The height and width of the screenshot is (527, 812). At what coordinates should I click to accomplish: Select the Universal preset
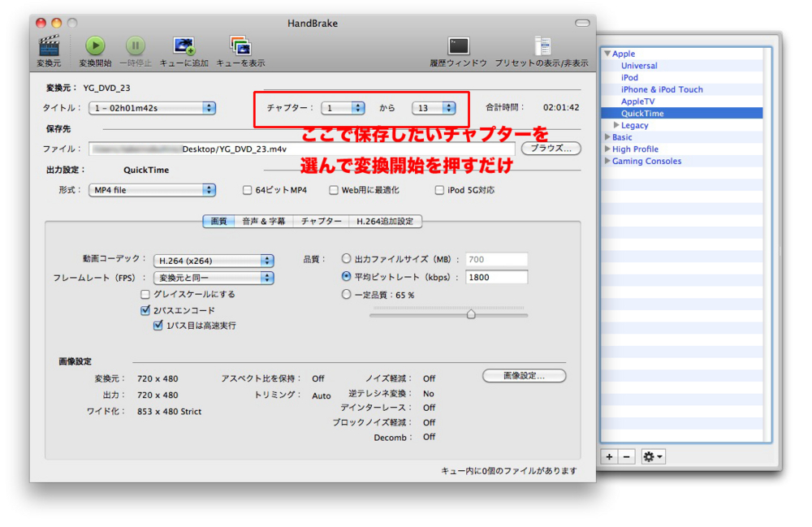point(639,66)
